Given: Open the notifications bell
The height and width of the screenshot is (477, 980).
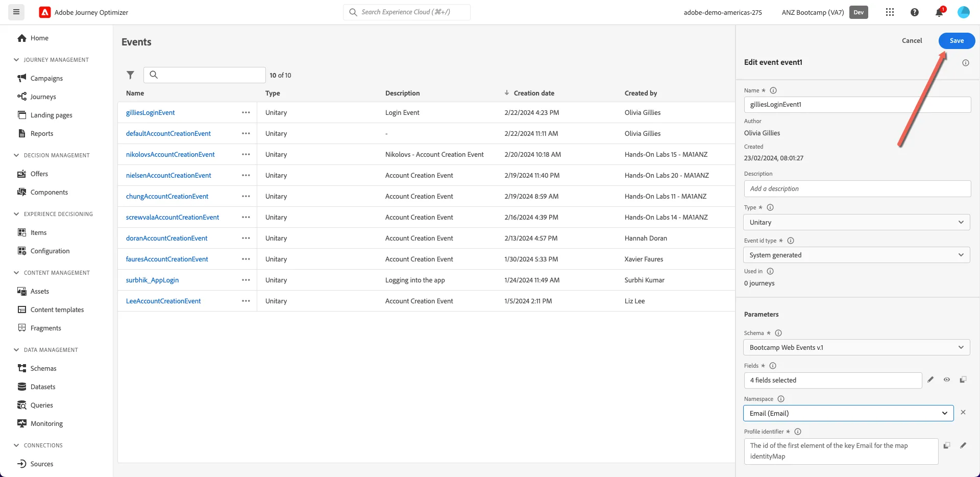Looking at the screenshot, I should (939, 12).
